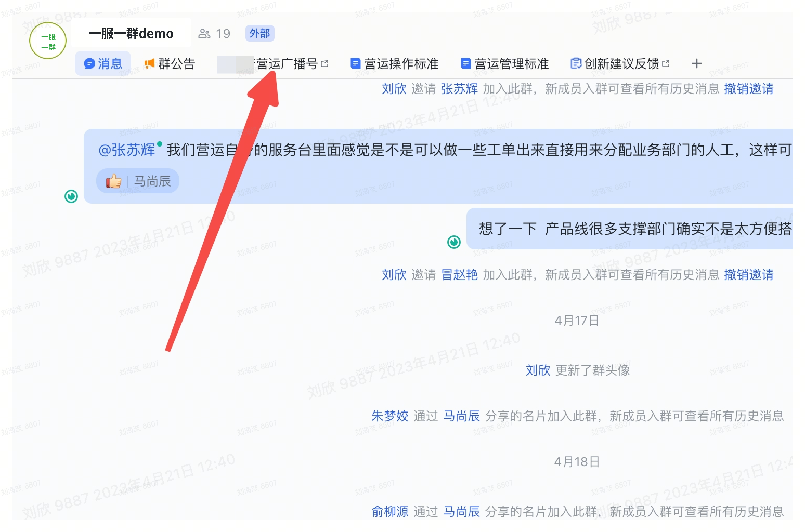Click the 一服一群 group avatar
Image resolution: width=805 pixels, height=532 pixels.
point(48,41)
